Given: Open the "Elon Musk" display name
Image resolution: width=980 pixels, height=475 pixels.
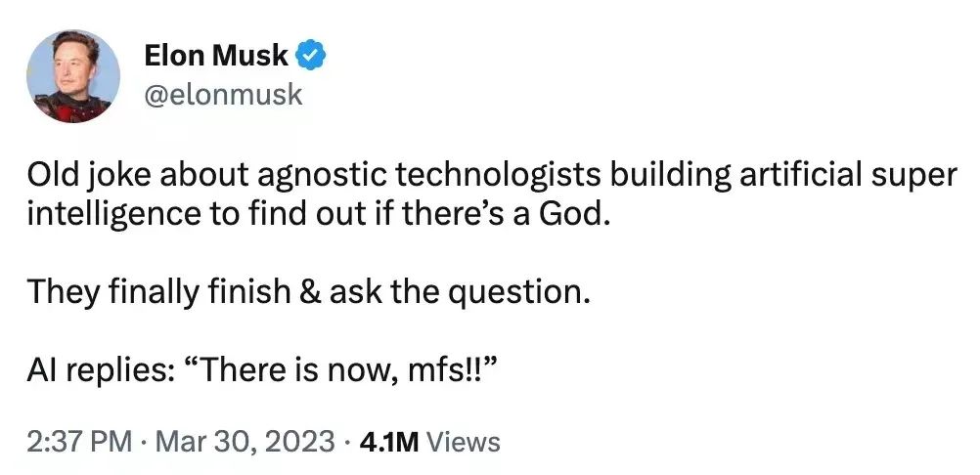Looking at the screenshot, I should click(x=216, y=56).
